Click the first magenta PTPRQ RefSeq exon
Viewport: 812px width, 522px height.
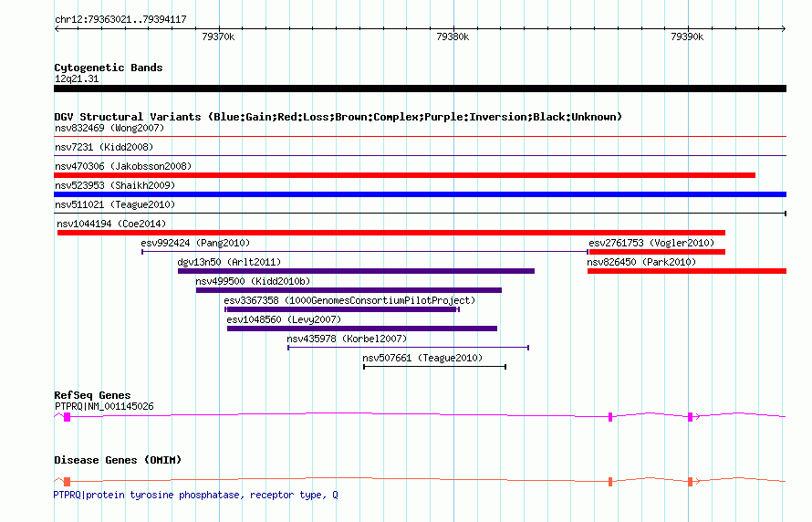coord(67,417)
